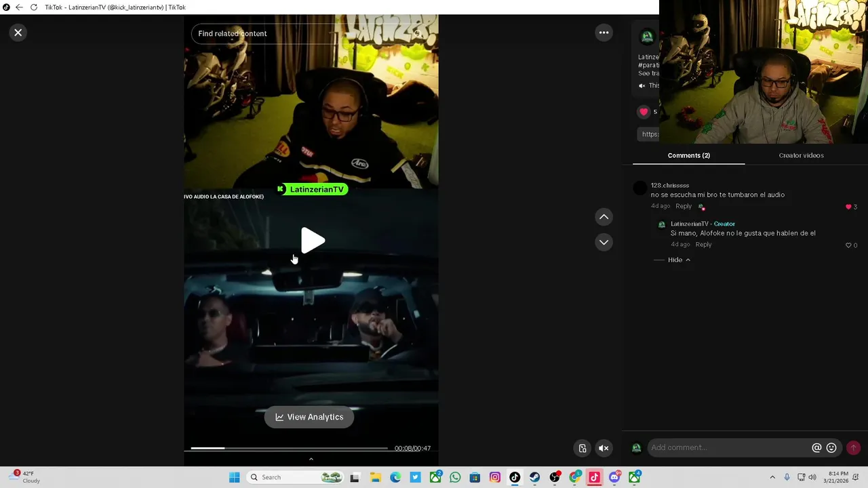This screenshot has width=868, height=488.
Task: Go to the previous video arrow
Action: (x=604, y=217)
